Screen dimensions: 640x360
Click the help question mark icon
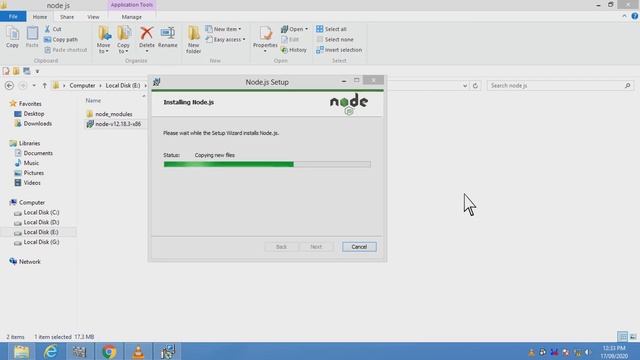[x=635, y=16]
